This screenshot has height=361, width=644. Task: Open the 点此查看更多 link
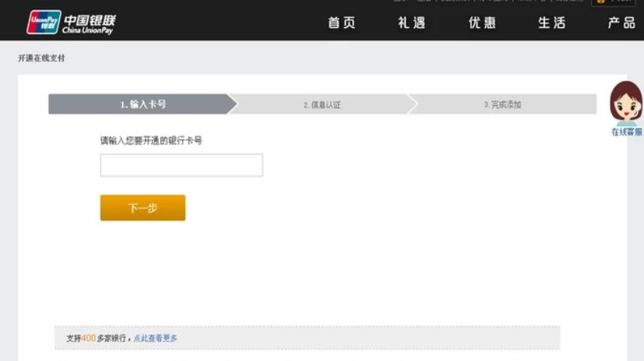(x=155, y=338)
